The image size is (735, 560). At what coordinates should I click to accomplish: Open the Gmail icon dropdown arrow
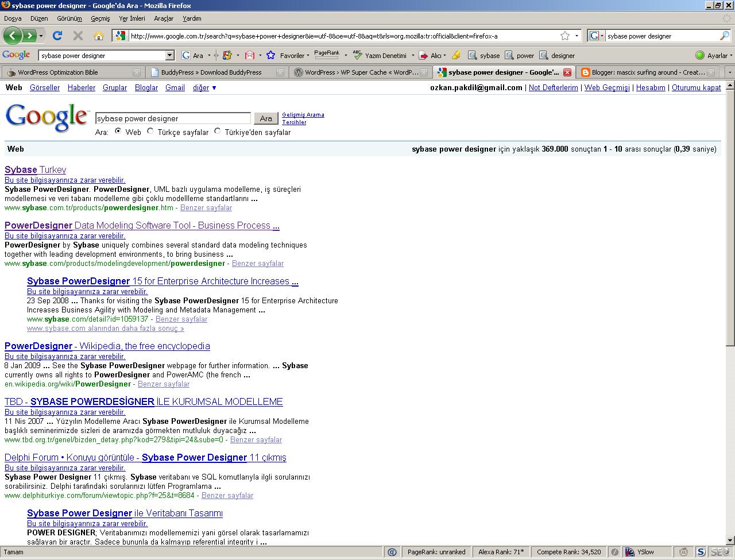260,56
